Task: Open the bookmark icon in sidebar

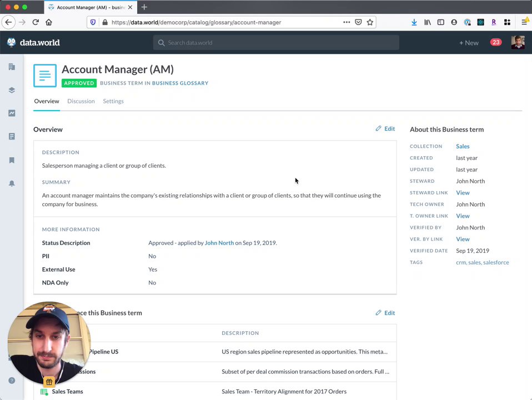Action: [x=12, y=160]
